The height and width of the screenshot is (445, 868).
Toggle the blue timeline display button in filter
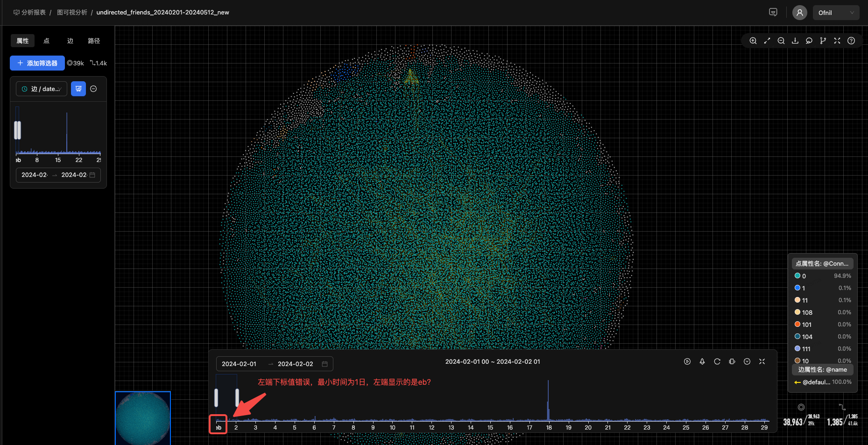coord(78,89)
